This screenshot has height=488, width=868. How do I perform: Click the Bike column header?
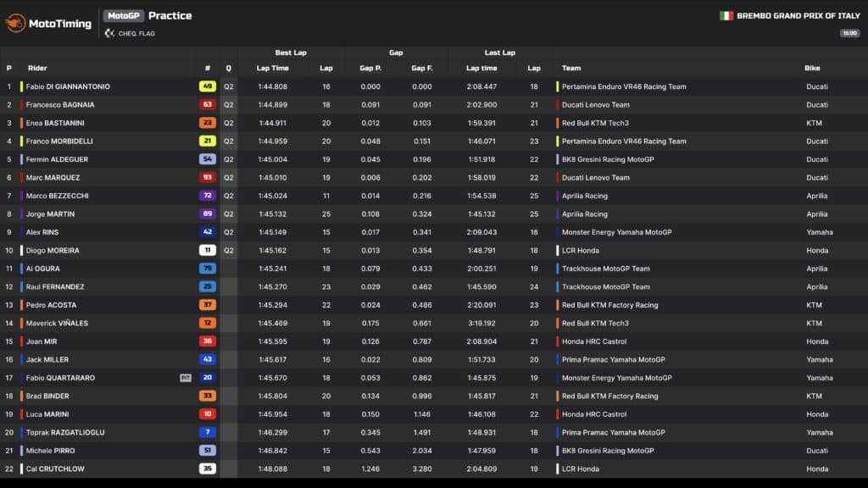pos(812,68)
